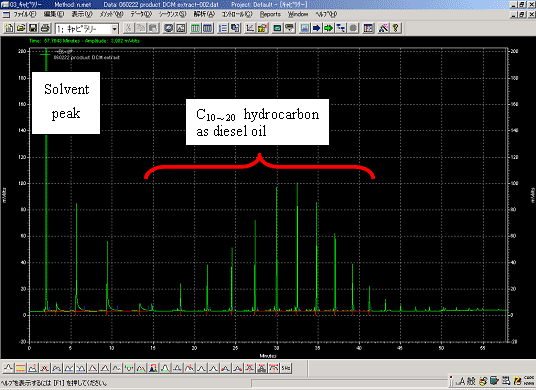Open the Reports menu

[270, 14]
